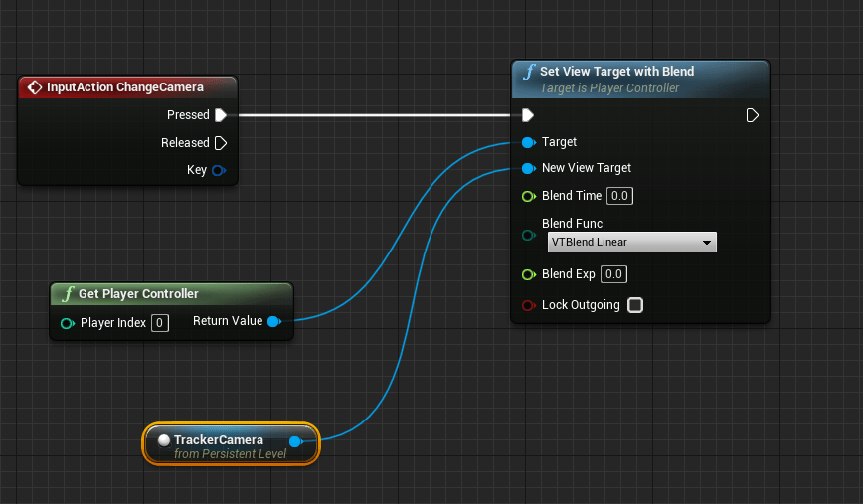863x504 pixels.
Task: Click the New View Target input pin
Action: tap(528, 168)
